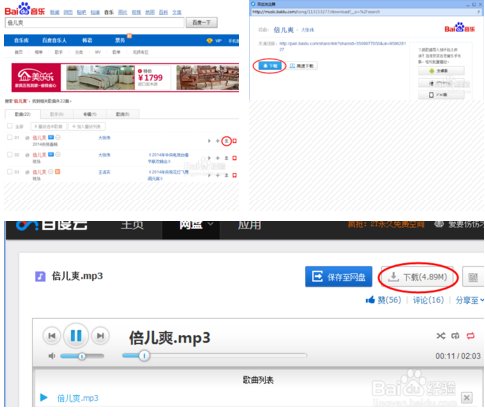Click the 百度一下 search button
This screenshot has width=485, height=416.
[202, 23]
